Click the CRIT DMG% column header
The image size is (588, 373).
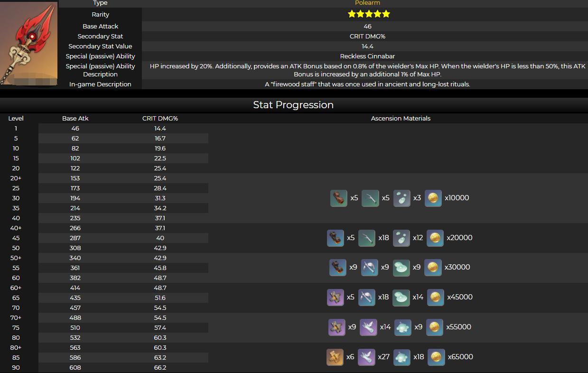point(160,119)
